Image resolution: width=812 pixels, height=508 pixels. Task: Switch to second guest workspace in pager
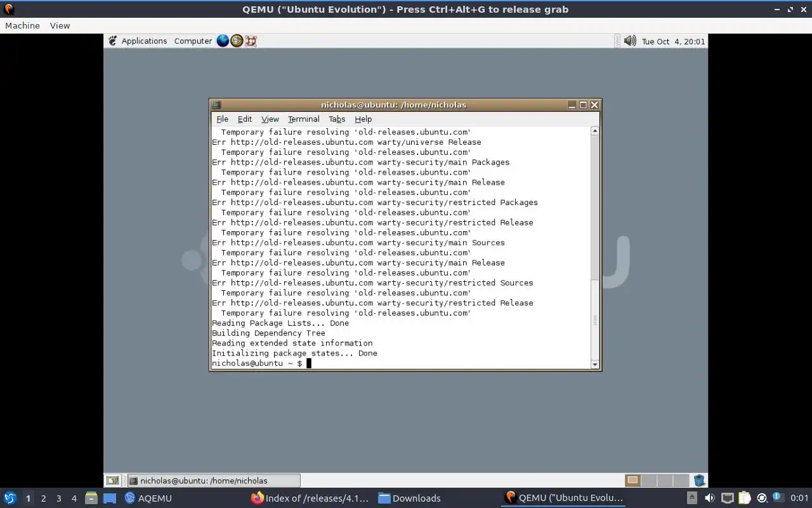click(x=648, y=481)
